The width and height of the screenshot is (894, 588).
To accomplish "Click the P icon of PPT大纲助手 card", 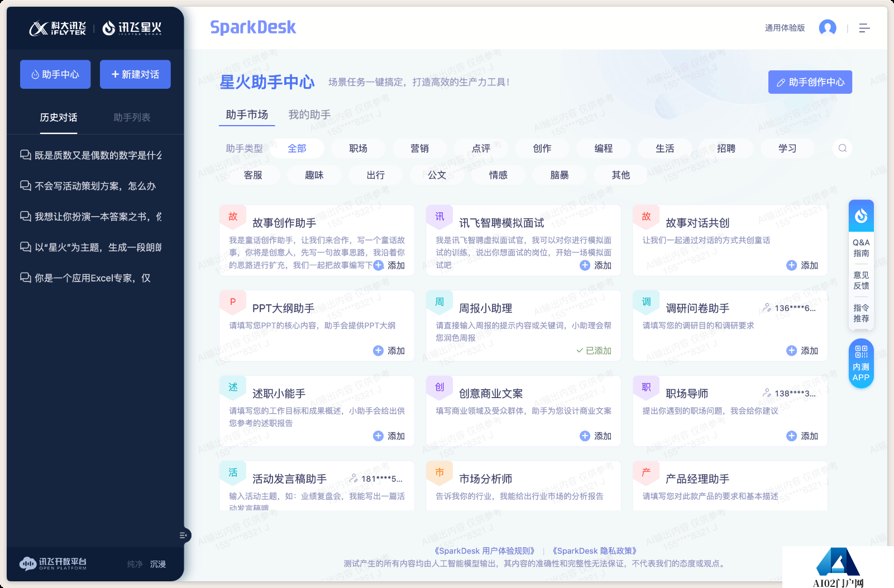I will coord(233,302).
